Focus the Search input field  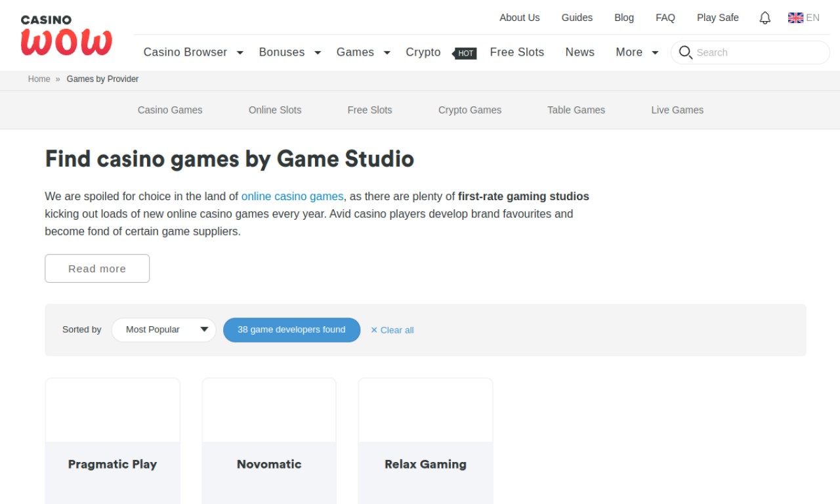(x=750, y=52)
